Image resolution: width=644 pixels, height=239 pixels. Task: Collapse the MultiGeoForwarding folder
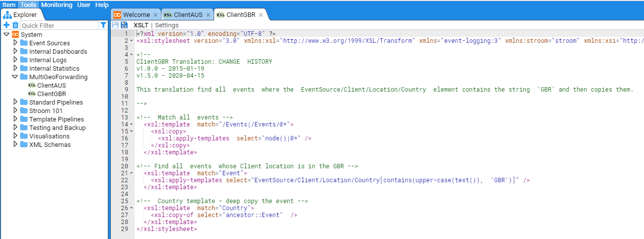point(15,77)
